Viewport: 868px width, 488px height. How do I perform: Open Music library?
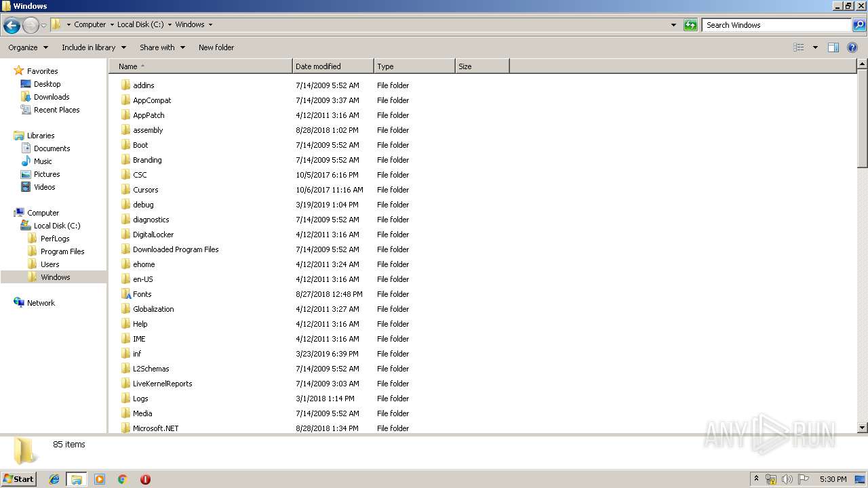tap(43, 161)
